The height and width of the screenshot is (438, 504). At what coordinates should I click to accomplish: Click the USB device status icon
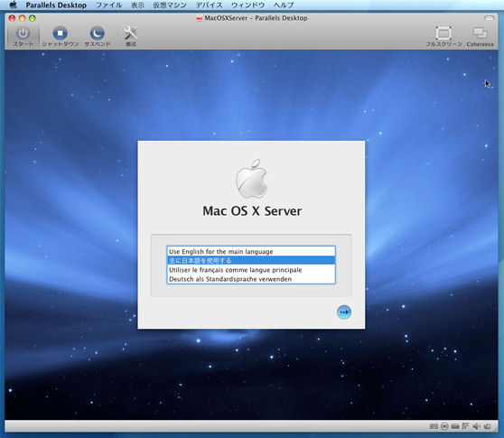[487, 426]
